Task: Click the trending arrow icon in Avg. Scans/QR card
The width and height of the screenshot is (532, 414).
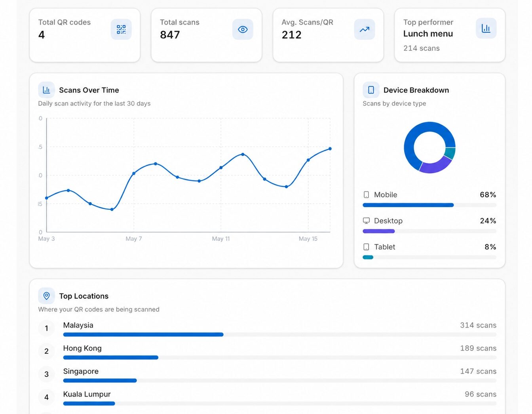Action: pyautogui.click(x=365, y=29)
